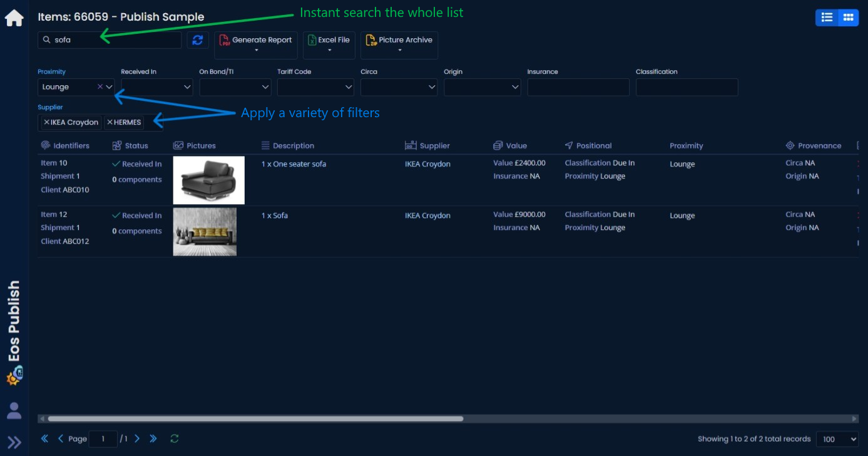
Task: Jump to the first page with double-arrow
Action: coord(44,438)
